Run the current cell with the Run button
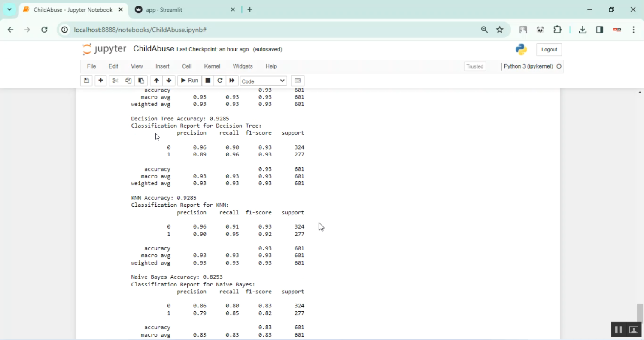 click(x=189, y=81)
